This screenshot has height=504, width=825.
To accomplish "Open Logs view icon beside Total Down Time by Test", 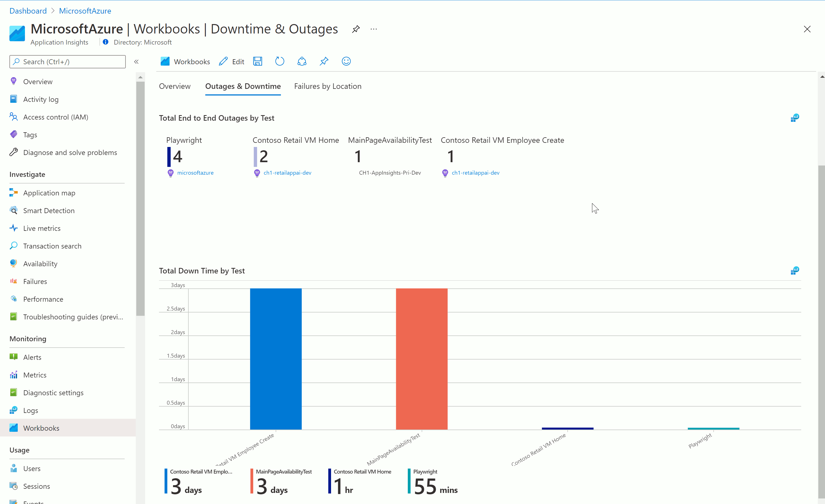I will pos(795,271).
